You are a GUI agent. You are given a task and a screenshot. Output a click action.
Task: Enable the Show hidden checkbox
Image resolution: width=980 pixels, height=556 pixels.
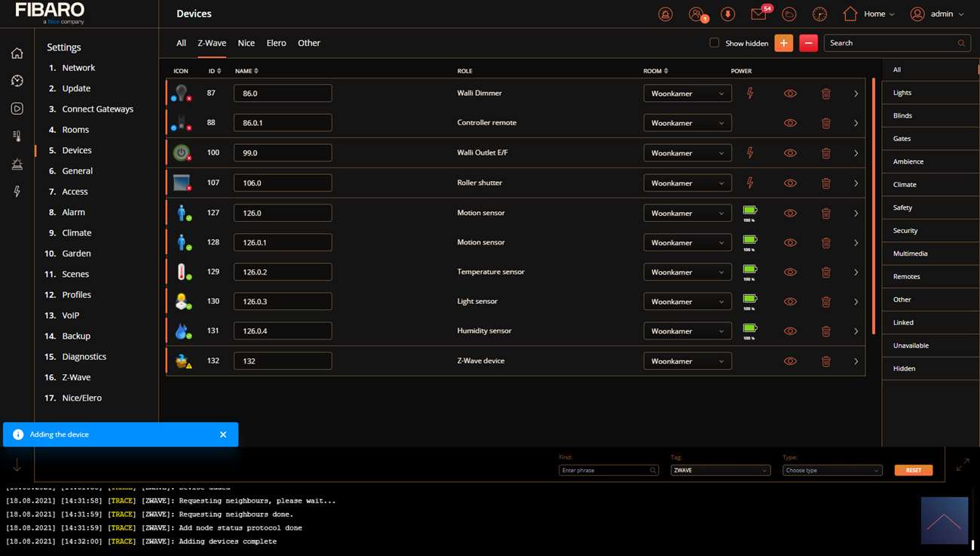click(x=714, y=43)
